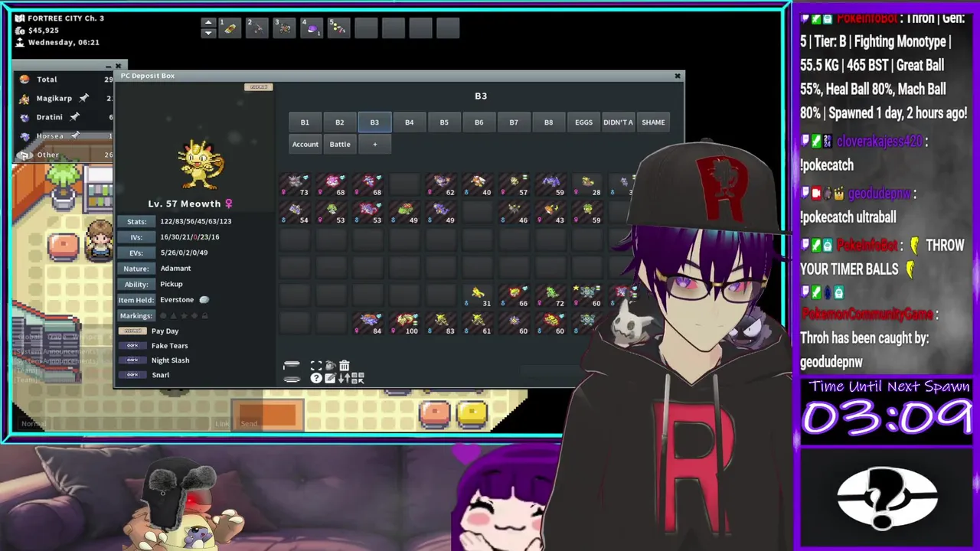
Task: Close the PC Deposit Box window
Action: (677, 76)
